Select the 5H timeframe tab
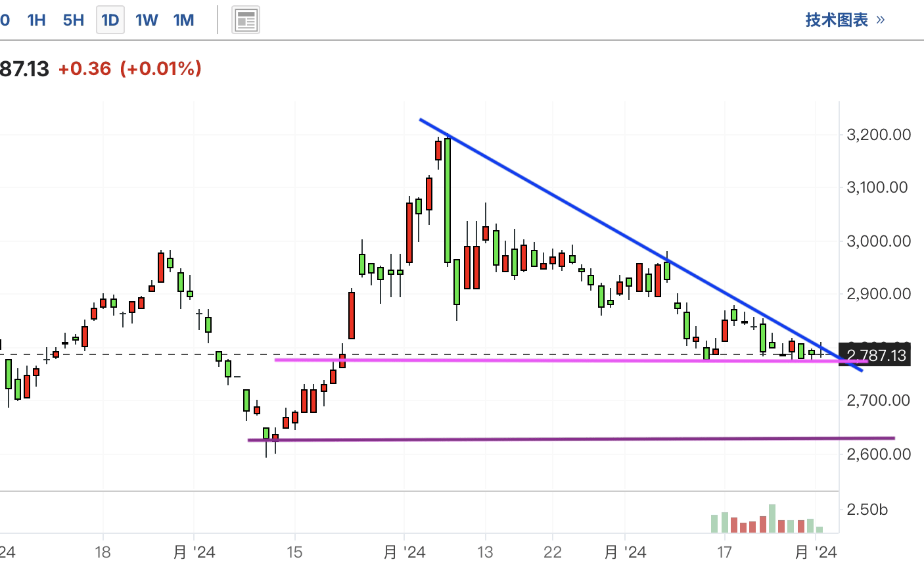The width and height of the screenshot is (924, 576). click(x=74, y=20)
